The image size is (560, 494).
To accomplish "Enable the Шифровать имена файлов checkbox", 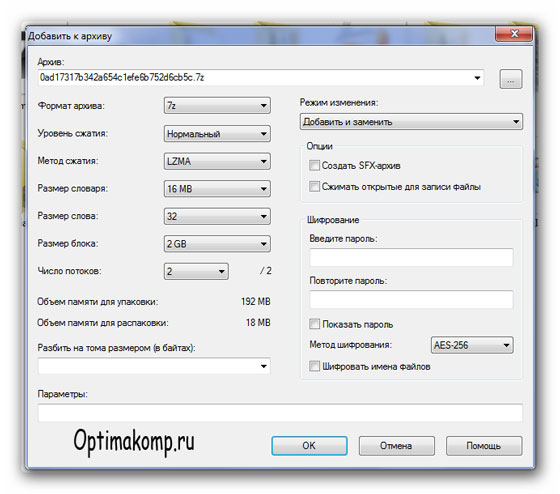I will click(x=314, y=366).
